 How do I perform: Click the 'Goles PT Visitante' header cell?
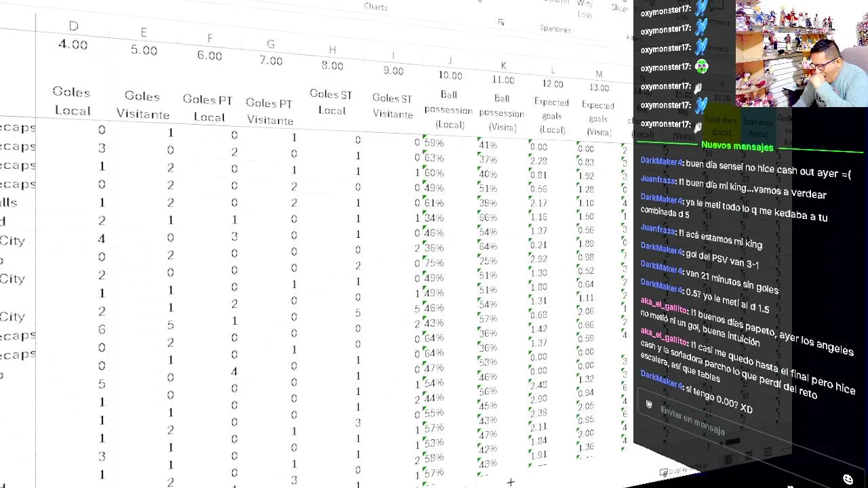click(269, 112)
